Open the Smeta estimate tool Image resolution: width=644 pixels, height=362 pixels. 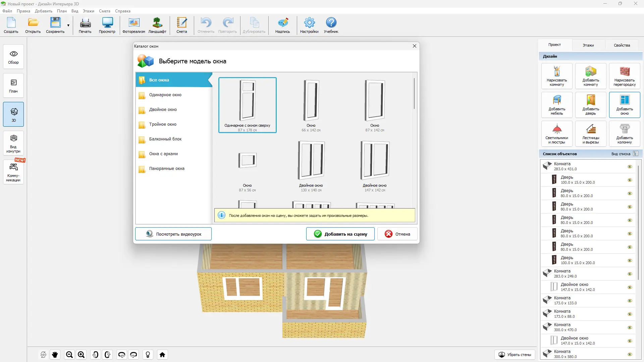click(x=181, y=25)
